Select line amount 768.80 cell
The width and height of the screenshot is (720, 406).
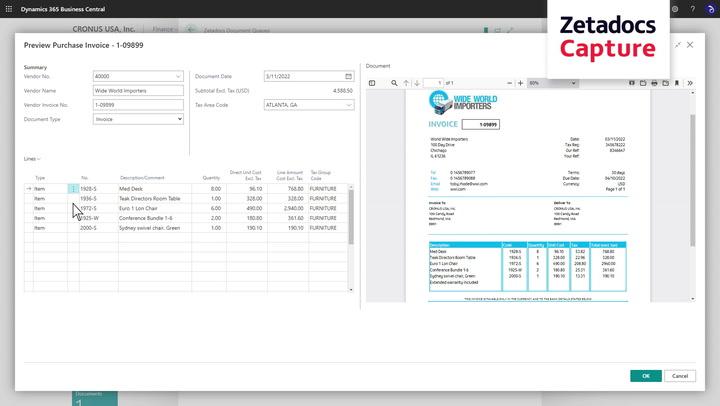(x=288, y=189)
